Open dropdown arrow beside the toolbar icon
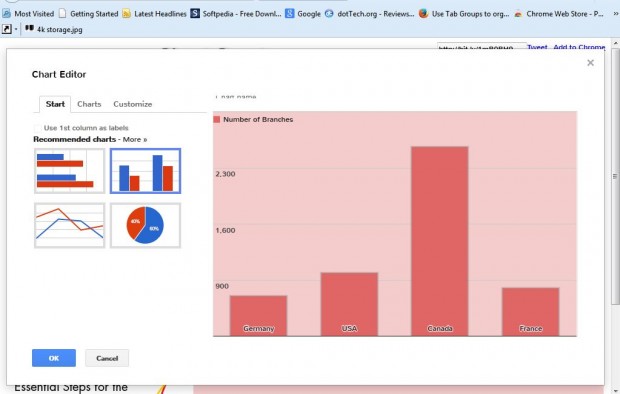This screenshot has width=620, height=394. coord(16,29)
